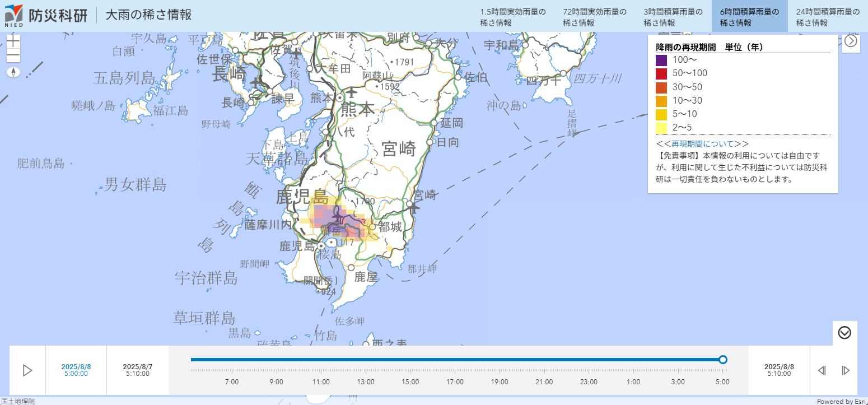Screen dimensions: 868x405
Task: Switch to 72時間実効雨量の稀さ情報 tab
Action: pos(595,17)
